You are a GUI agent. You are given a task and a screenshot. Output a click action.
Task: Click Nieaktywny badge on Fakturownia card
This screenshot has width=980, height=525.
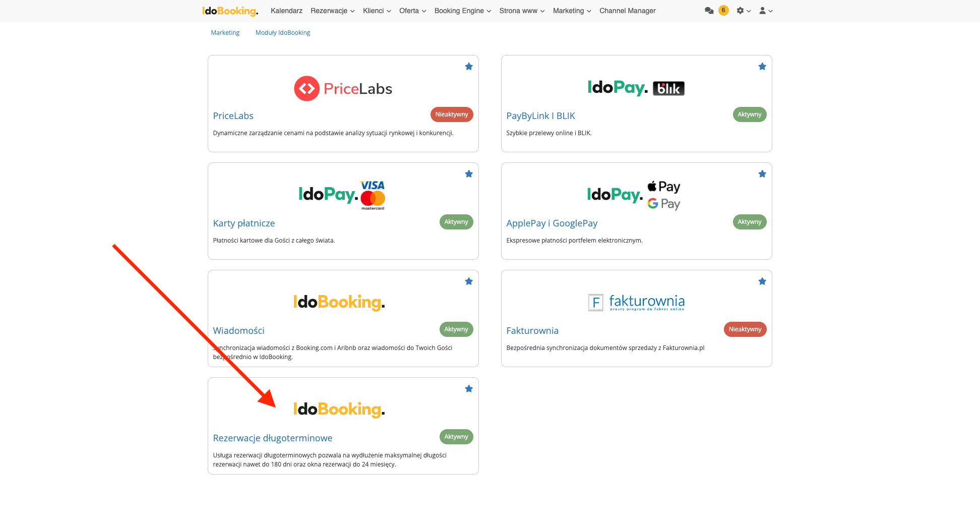click(x=745, y=329)
